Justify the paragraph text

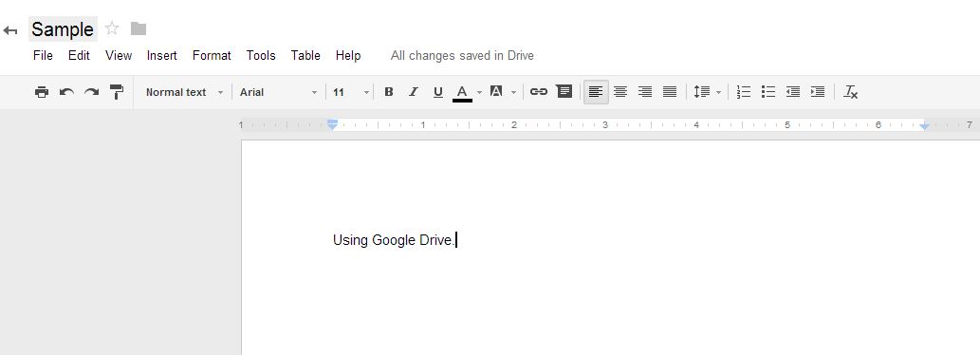coord(670,92)
